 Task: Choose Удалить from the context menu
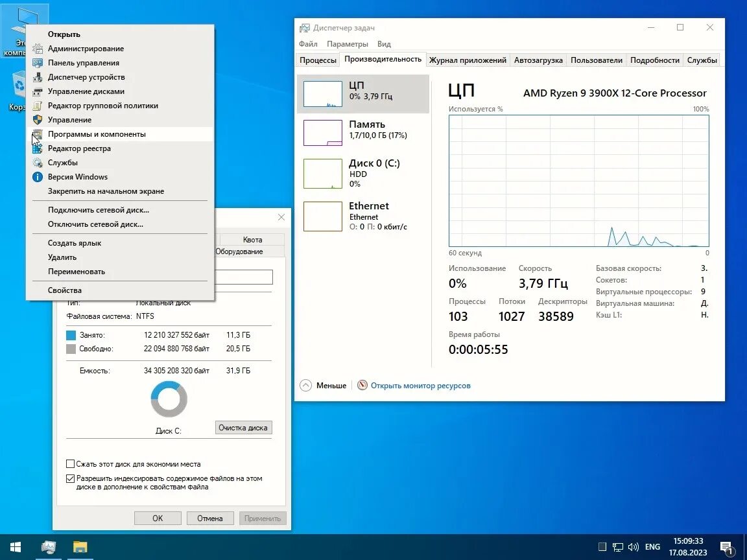119,257
